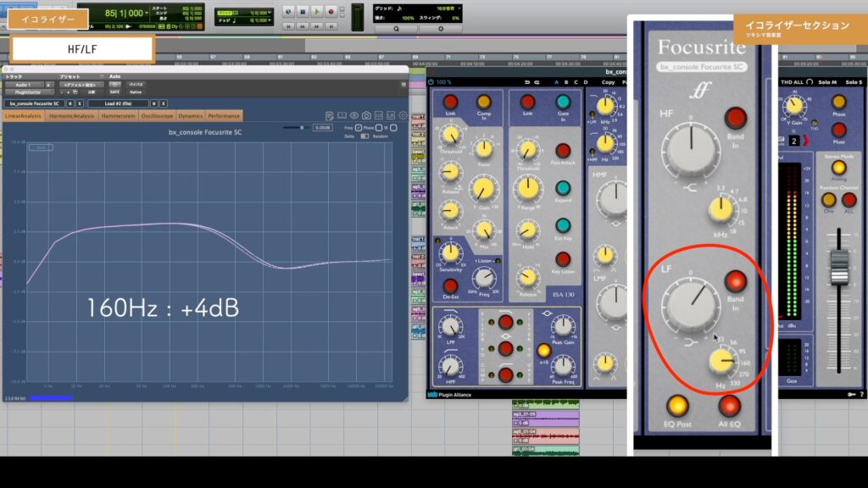Image resolution: width=868 pixels, height=488 pixels.
Task: Open the Pro Tools main counter dropdown
Action: click(x=146, y=13)
